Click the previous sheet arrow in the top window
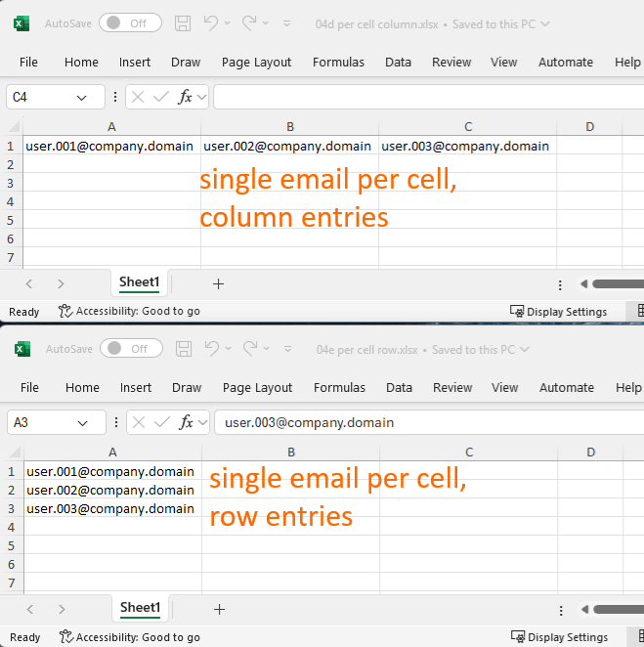The width and height of the screenshot is (644, 647). click(29, 283)
